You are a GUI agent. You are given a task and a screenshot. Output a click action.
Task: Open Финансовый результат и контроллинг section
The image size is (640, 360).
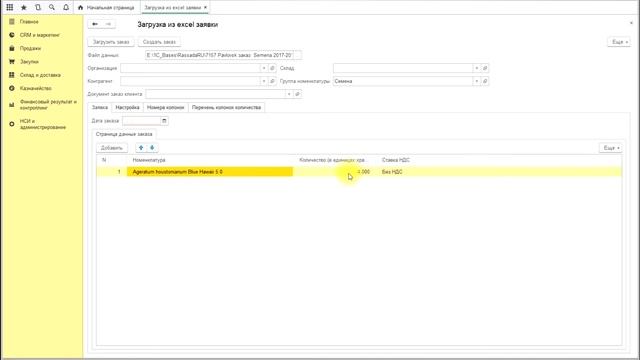coord(48,105)
